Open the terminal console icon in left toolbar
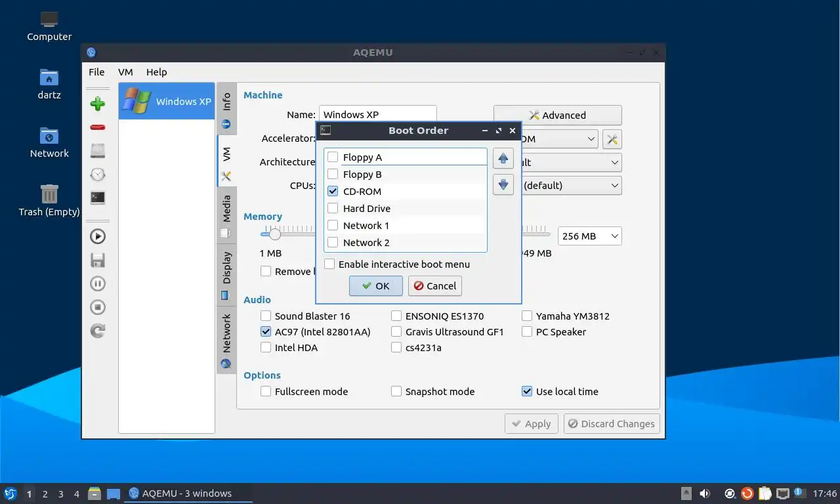Image resolution: width=840 pixels, height=504 pixels. [98, 198]
